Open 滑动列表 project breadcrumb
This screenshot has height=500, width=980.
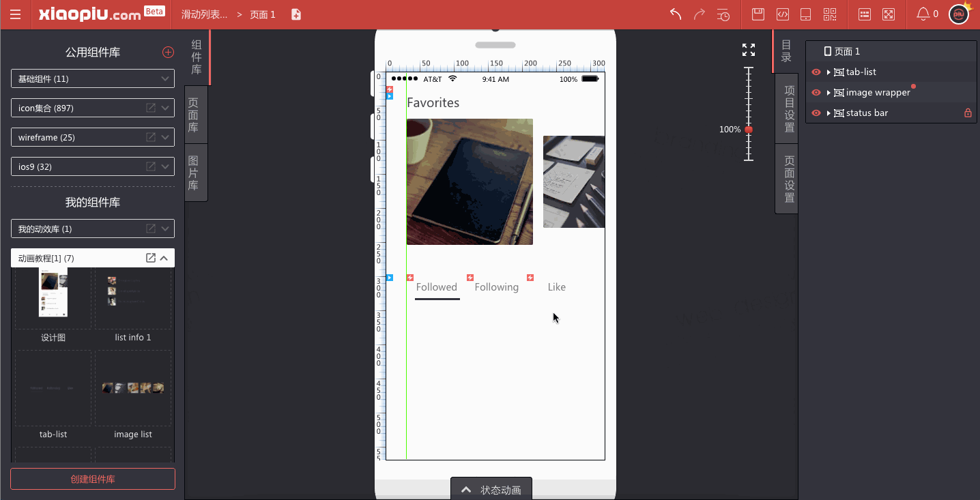(205, 14)
